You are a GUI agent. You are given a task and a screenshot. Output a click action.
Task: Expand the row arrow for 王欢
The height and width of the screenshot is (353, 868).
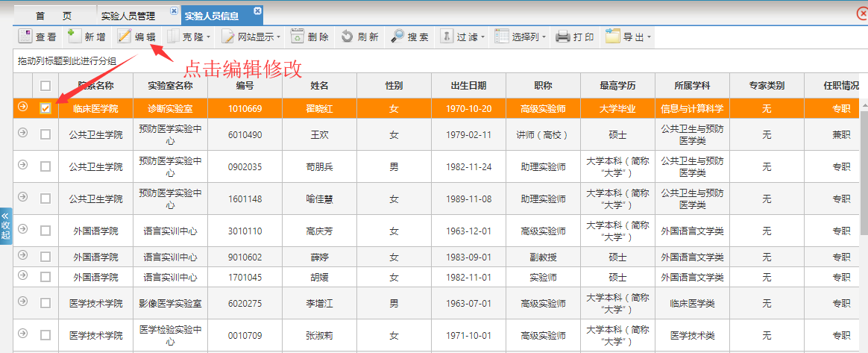pyautogui.click(x=22, y=133)
